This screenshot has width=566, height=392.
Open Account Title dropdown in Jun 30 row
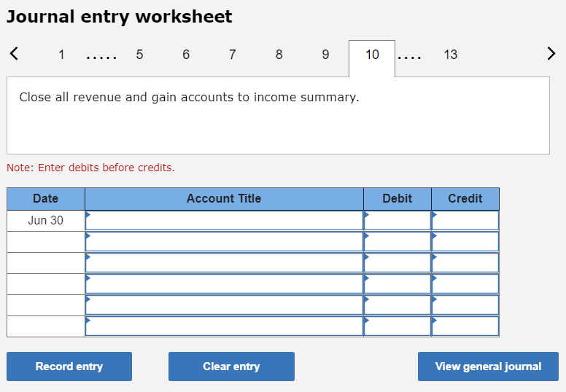tap(224, 220)
